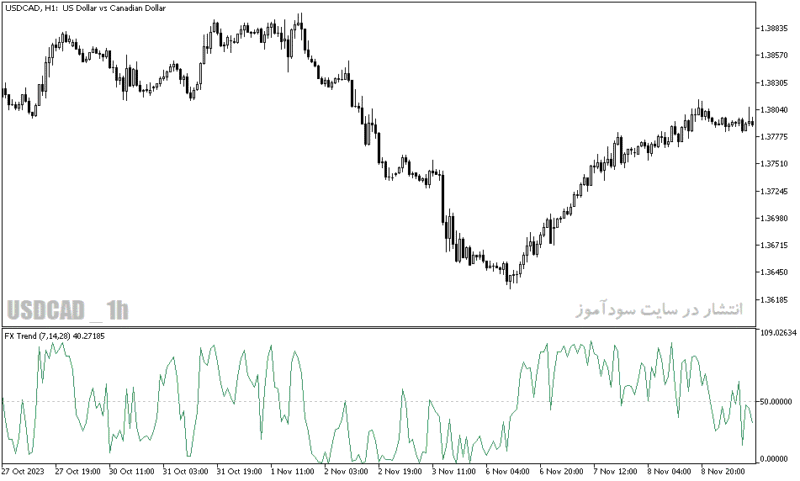Click the 1.37510 price scale label
The width and height of the screenshot is (800, 481).
pyautogui.click(x=773, y=164)
